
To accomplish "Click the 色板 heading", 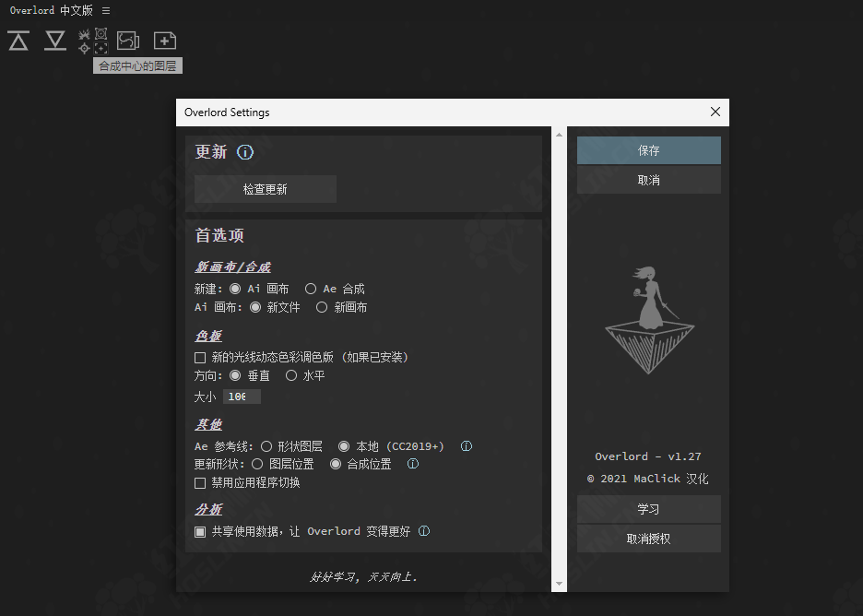I will coord(208,336).
